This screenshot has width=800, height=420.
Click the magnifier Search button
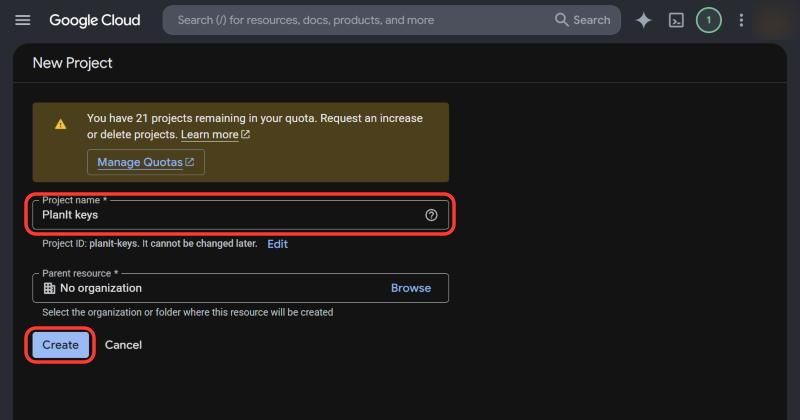coord(583,20)
